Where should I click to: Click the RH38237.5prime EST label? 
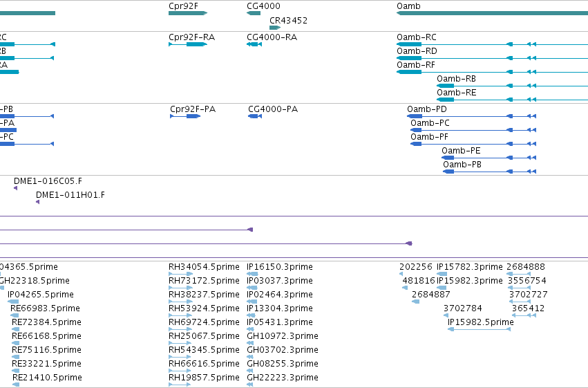pyautogui.click(x=204, y=295)
